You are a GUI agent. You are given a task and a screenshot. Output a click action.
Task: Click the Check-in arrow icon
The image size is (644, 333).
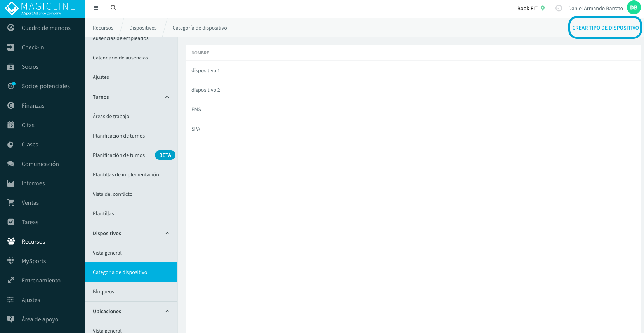coord(11,47)
